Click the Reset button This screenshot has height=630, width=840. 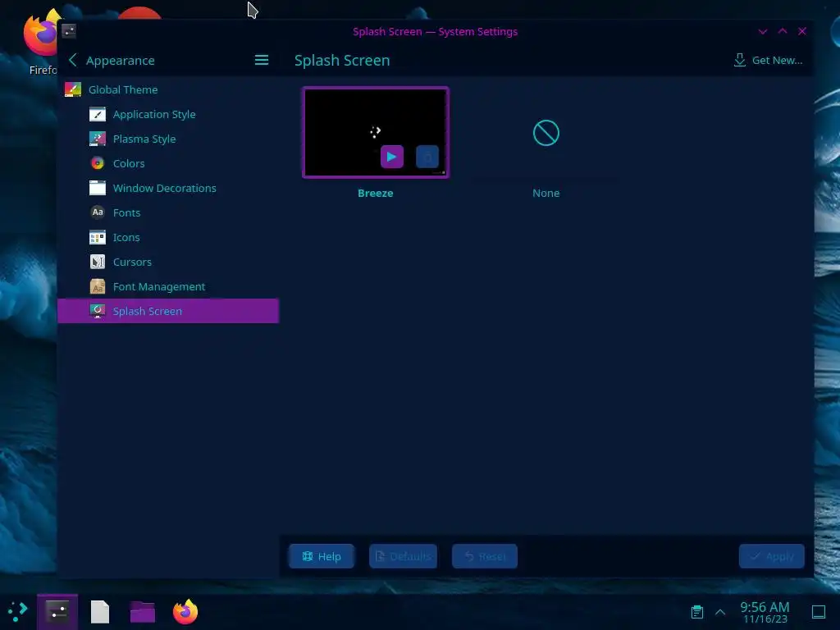click(485, 556)
